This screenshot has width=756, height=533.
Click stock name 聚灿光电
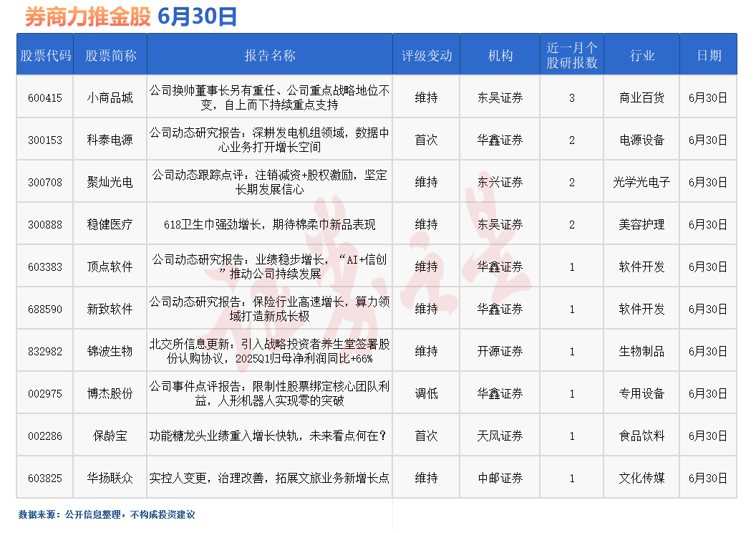[x=110, y=183]
